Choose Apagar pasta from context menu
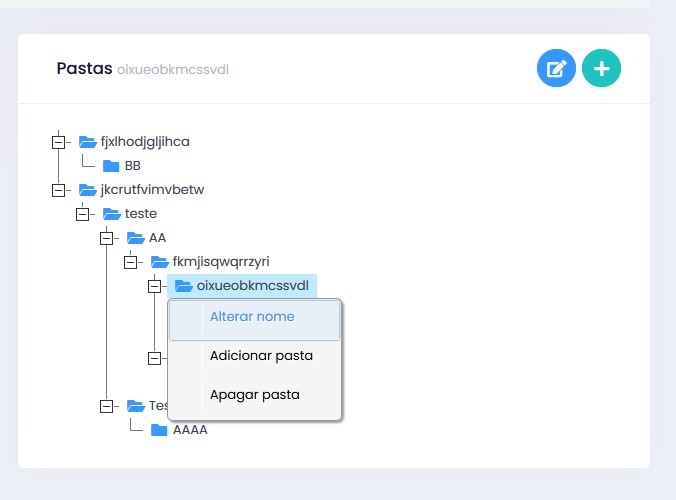This screenshot has height=500, width=676. [x=254, y=395]
